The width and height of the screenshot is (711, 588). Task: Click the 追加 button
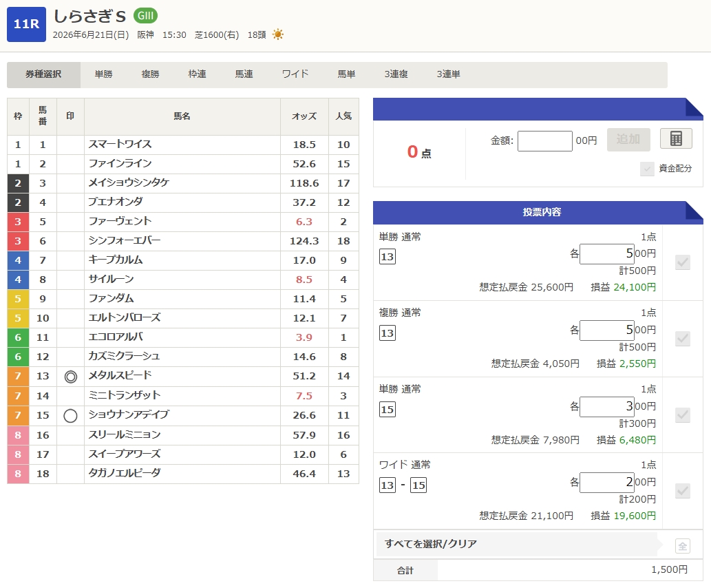point(628,139)
